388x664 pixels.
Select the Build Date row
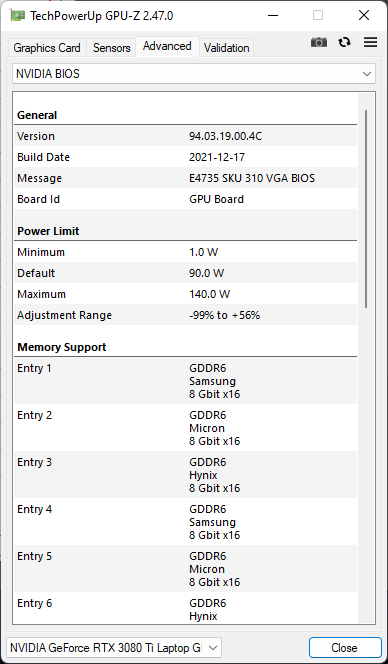[x=186, y=157]
